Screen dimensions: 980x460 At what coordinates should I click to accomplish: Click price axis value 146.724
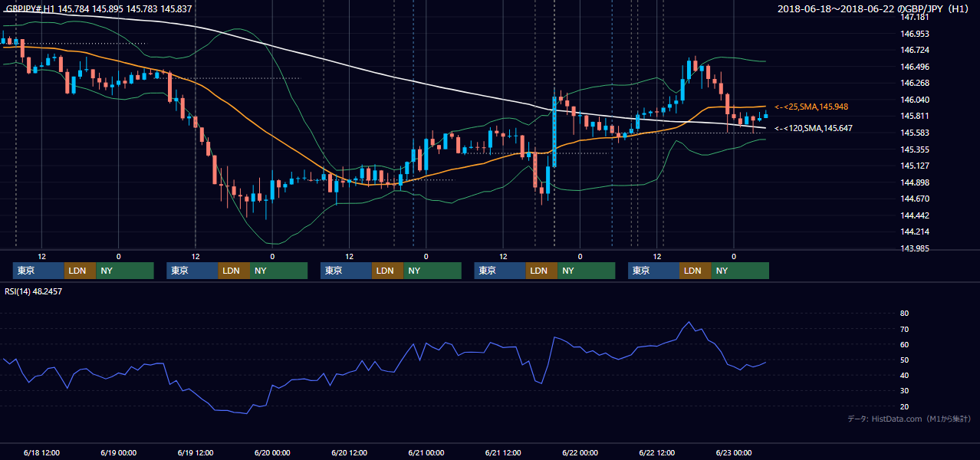pos(915,50)
